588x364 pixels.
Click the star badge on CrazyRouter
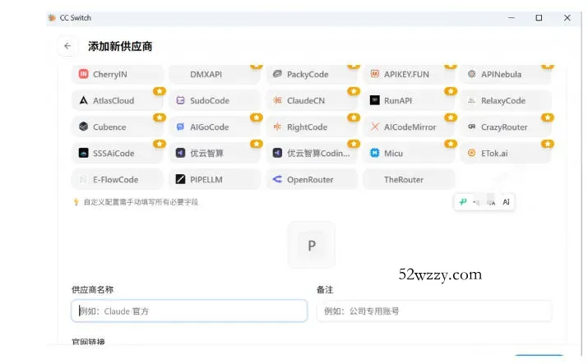(x=548, y=117)
